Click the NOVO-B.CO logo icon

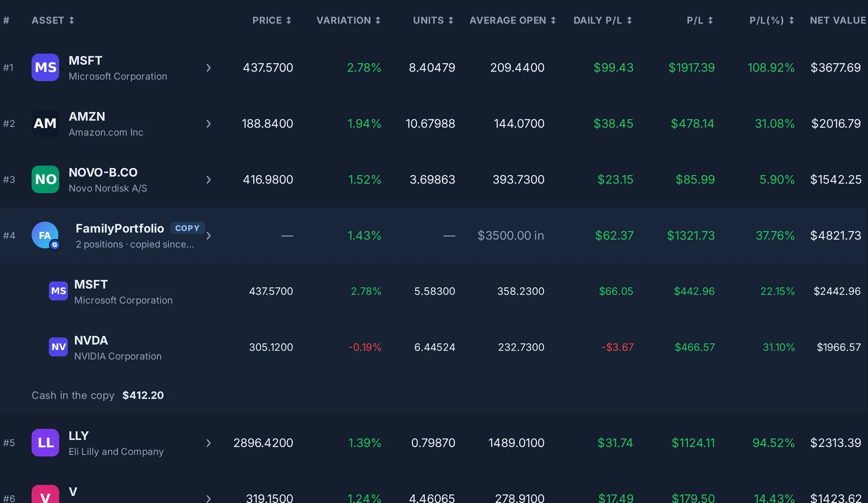click(45, 179)
